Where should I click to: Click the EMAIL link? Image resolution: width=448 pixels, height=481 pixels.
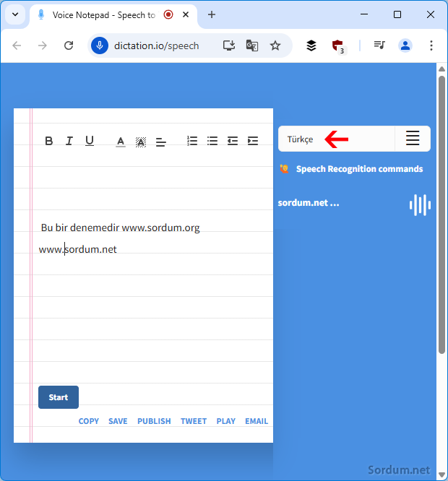pos(257,421)
